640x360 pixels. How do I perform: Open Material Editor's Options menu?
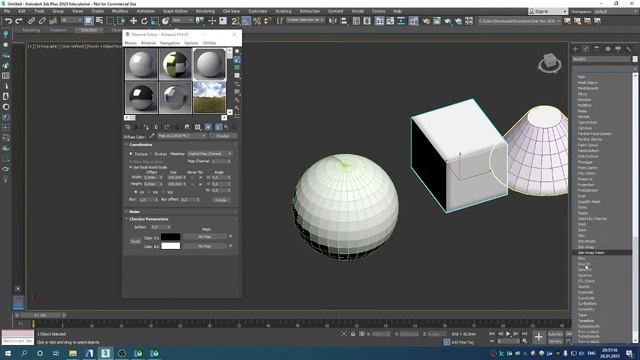pos(191,43)
